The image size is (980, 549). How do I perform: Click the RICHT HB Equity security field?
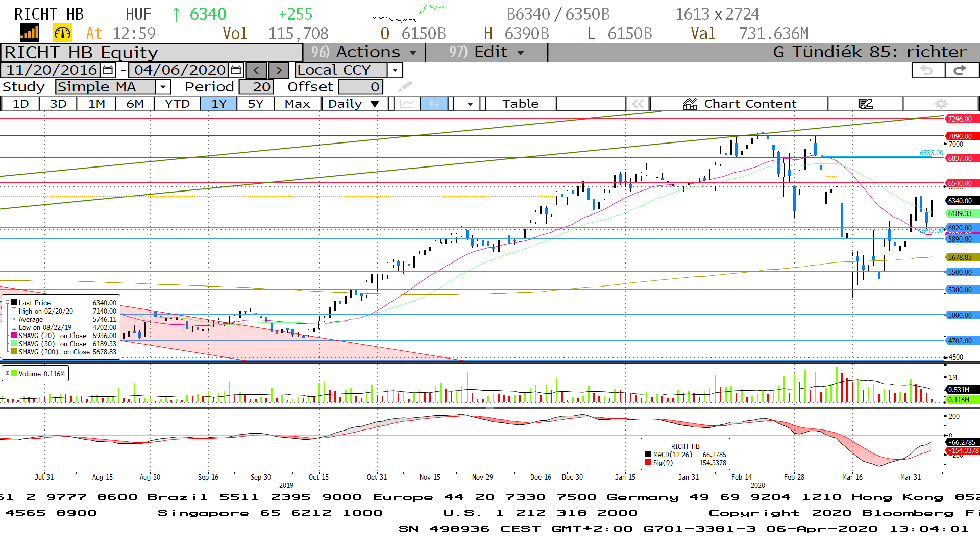pos(152,53)
